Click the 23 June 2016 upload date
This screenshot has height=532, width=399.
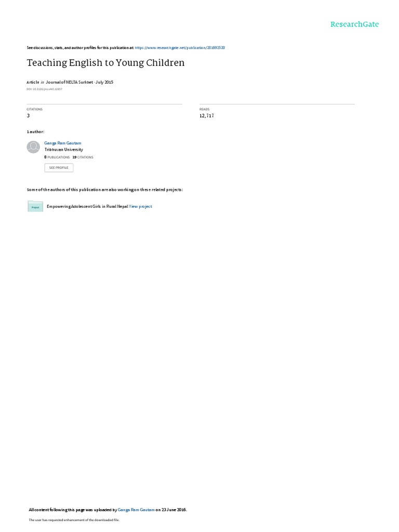(174, 510)
